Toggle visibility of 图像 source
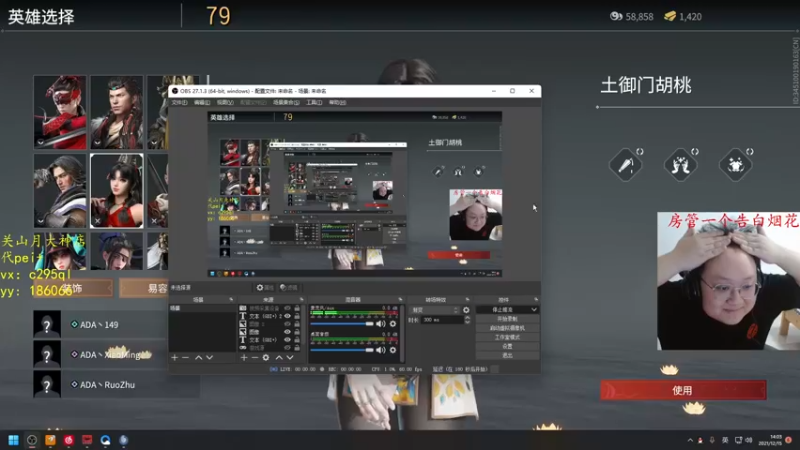 coord(287,332)
